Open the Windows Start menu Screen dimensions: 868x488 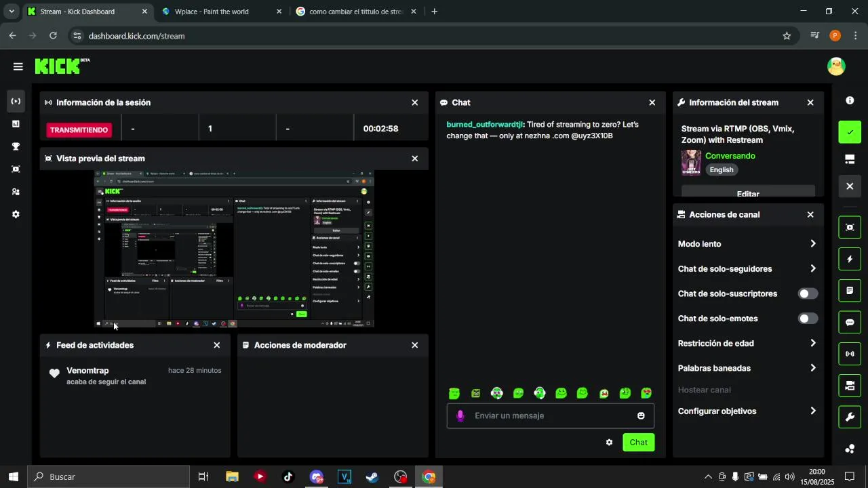tap(14, 476)
